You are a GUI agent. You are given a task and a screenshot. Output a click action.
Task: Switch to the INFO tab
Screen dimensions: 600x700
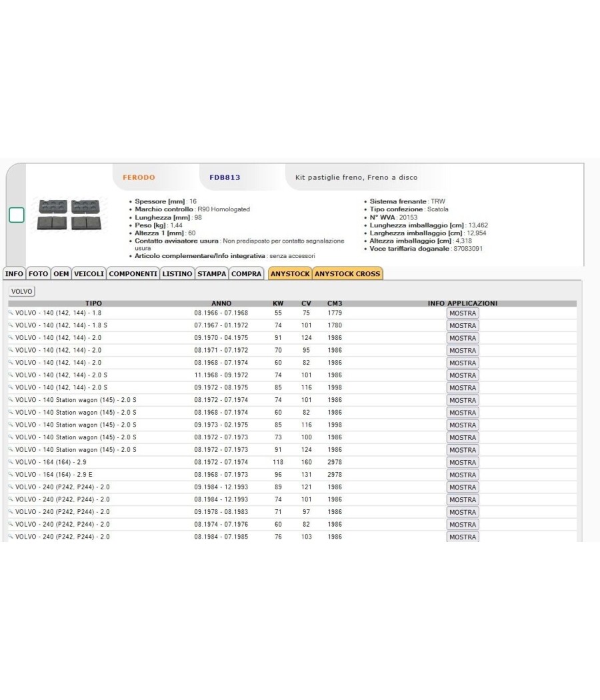point(14,273)
